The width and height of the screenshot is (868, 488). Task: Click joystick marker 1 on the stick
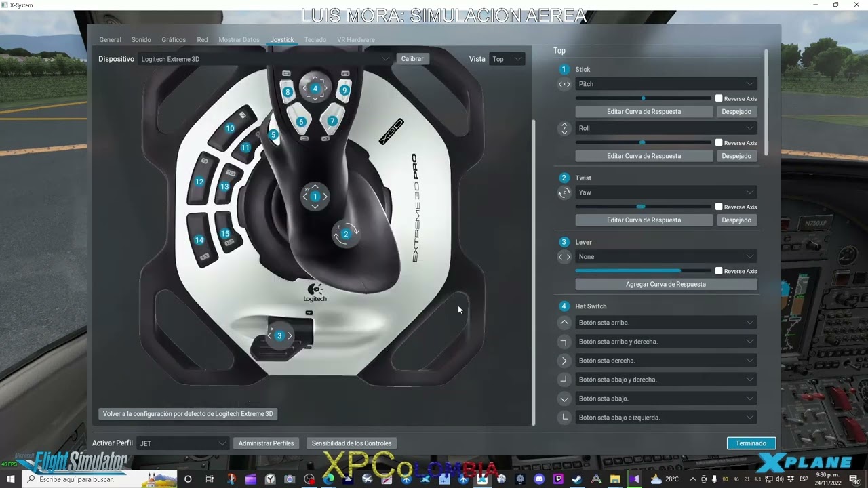[x=315, y=197]
